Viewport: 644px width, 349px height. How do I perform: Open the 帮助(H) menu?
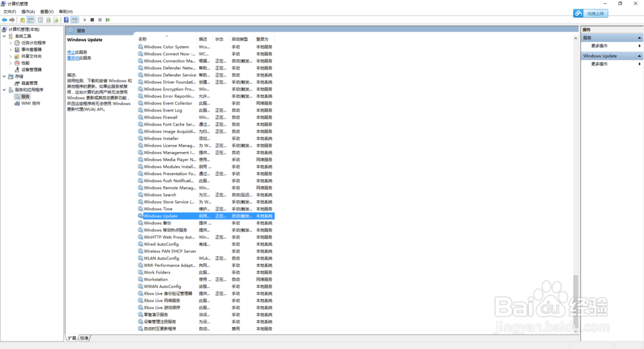click(66, 12)
